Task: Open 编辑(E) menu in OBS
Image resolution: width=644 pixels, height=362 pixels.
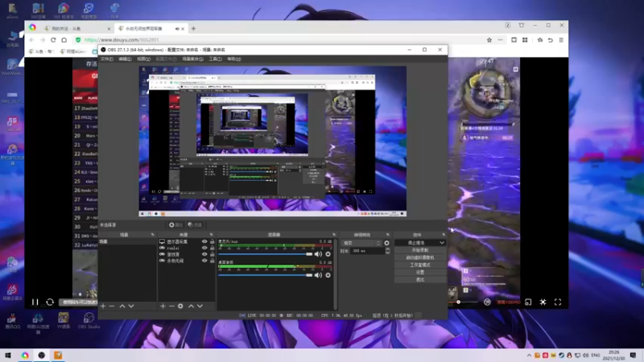Action: (x=125, y=59)
